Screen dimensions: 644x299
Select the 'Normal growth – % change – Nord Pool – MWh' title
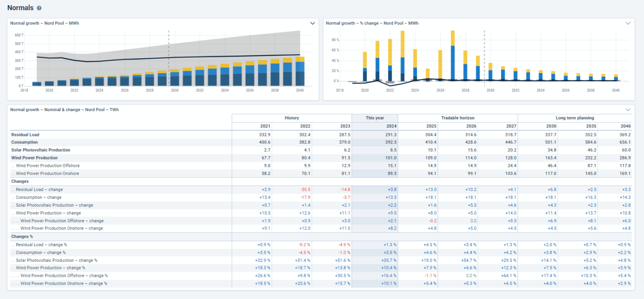point(372,23)
